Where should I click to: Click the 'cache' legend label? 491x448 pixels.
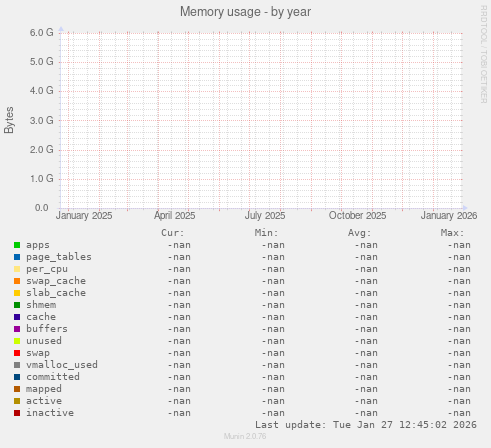41,317
